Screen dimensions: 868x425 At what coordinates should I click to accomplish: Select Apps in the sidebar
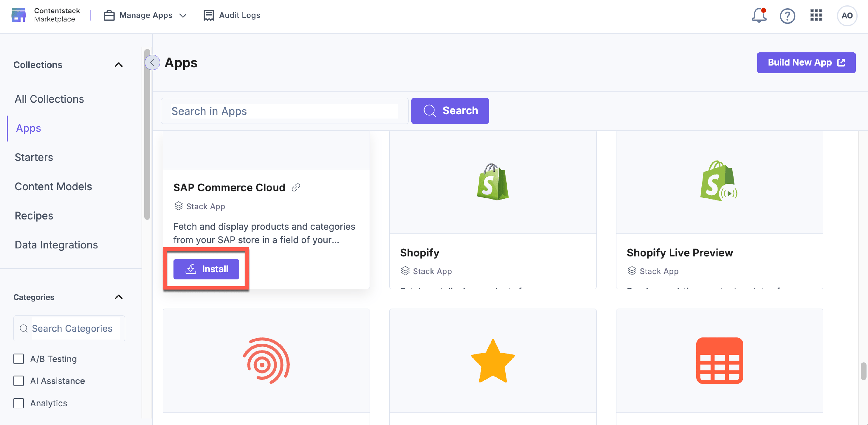[28, 128]
